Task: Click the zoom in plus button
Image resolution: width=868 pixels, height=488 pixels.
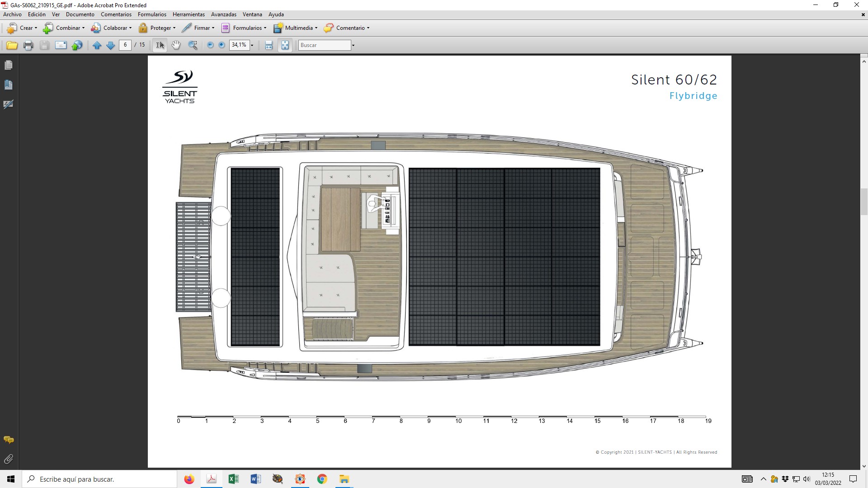Action: [222, 45]
